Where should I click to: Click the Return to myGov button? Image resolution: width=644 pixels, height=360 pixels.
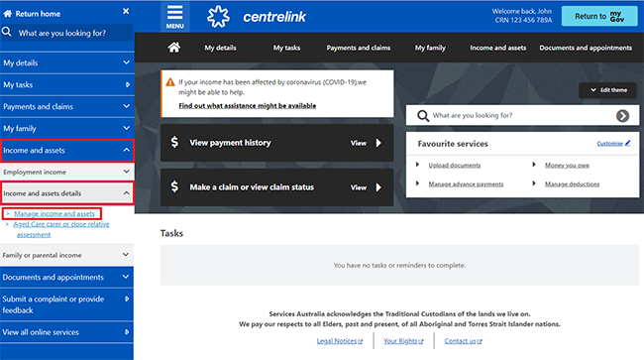599,17
